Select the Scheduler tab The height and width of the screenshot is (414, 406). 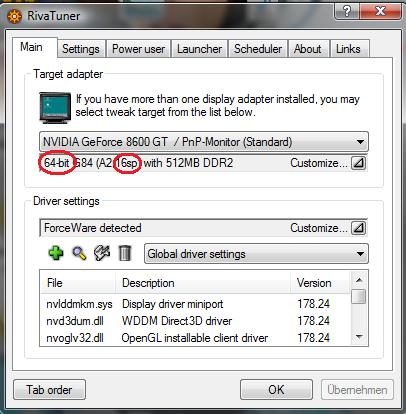tap(258, 49)
